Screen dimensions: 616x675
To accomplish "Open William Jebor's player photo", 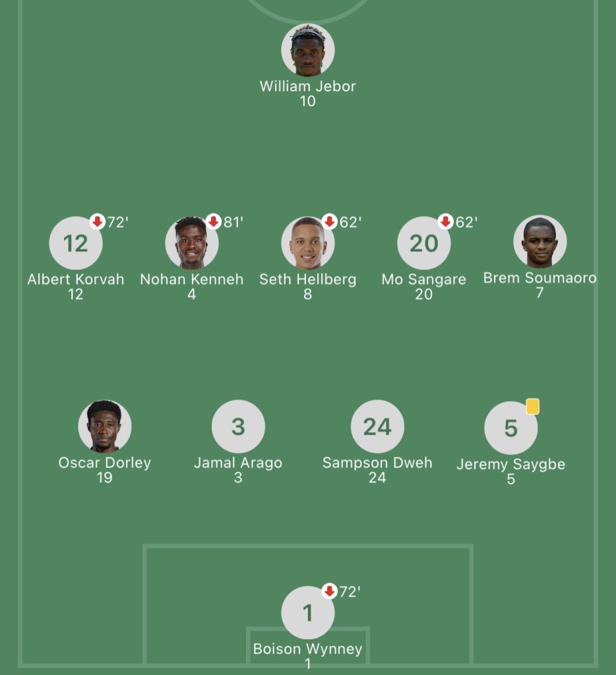I will 308,50.
